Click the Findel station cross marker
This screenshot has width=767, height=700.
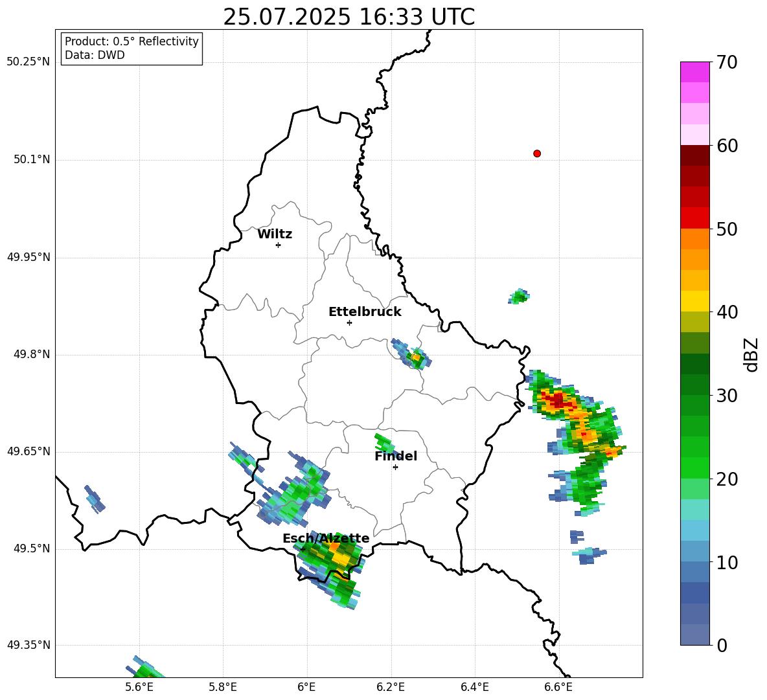point(395,468)
